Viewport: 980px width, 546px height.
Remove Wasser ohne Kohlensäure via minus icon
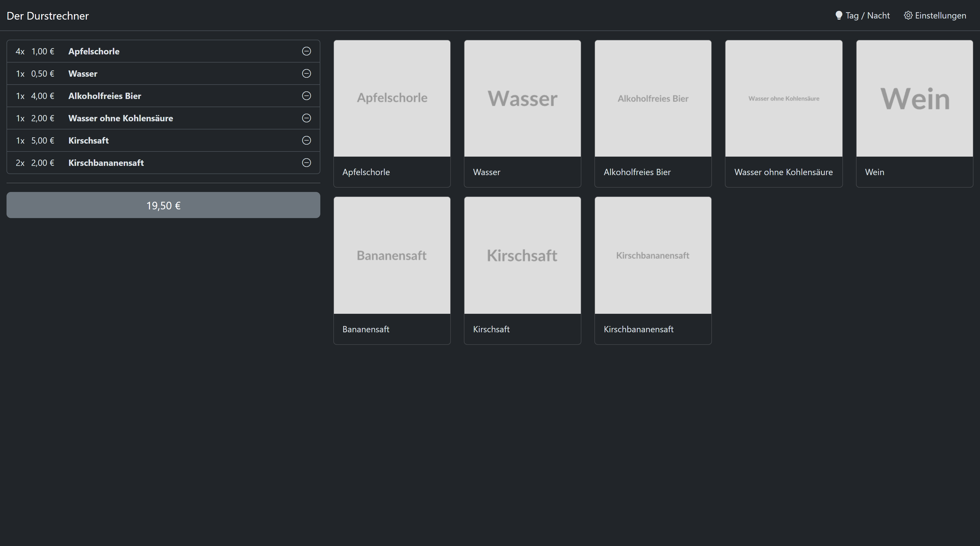[x=306, y=118]
